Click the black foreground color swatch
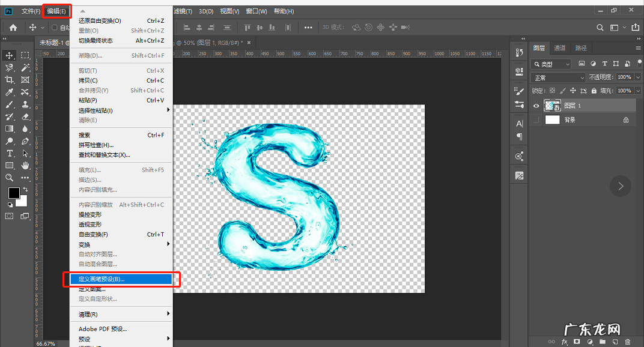 pyautogui.click(x=13, y=193)
